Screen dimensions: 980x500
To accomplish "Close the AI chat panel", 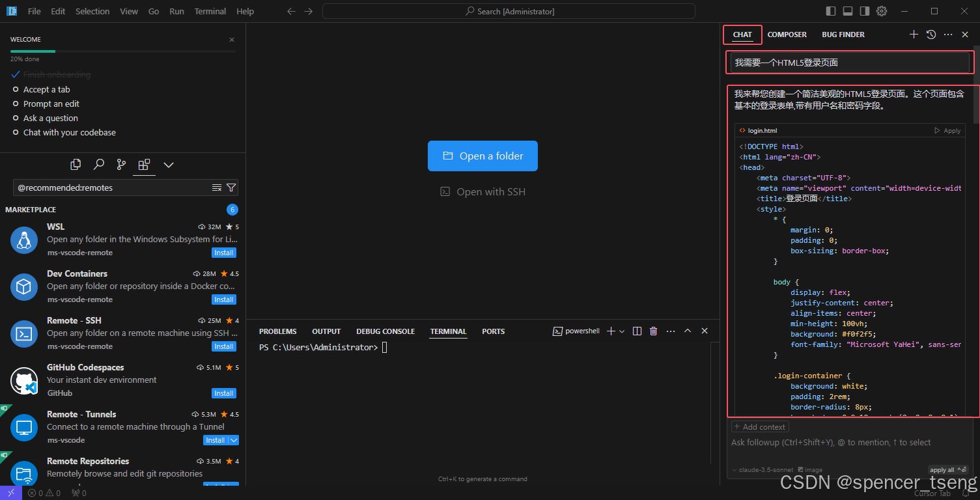I will [x=965, y=35].
